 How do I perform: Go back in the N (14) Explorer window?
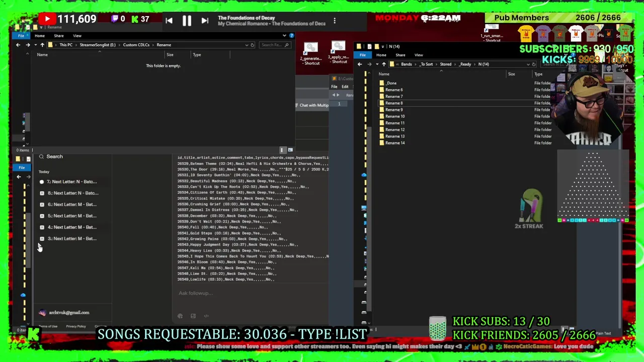pos(360,64)
